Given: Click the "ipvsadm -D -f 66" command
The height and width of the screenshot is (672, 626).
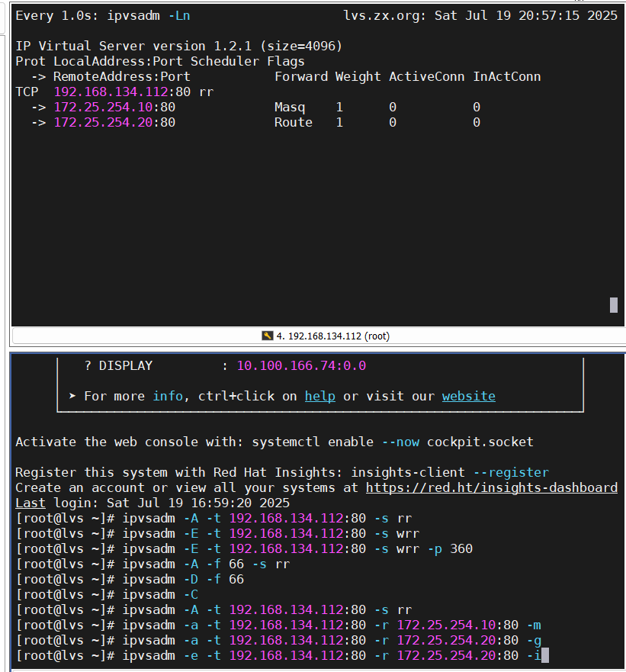Looking at the screenshot, I should [183, 579].
